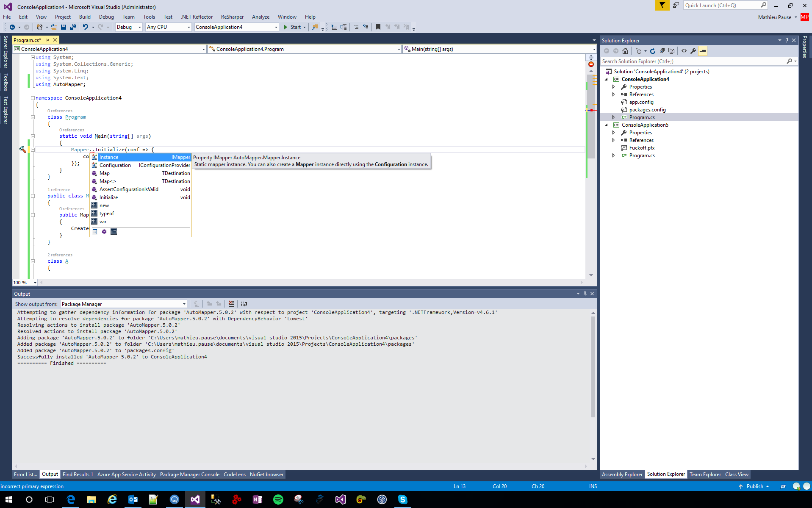Collapse the ConsoleApplication5 project node

606,125
